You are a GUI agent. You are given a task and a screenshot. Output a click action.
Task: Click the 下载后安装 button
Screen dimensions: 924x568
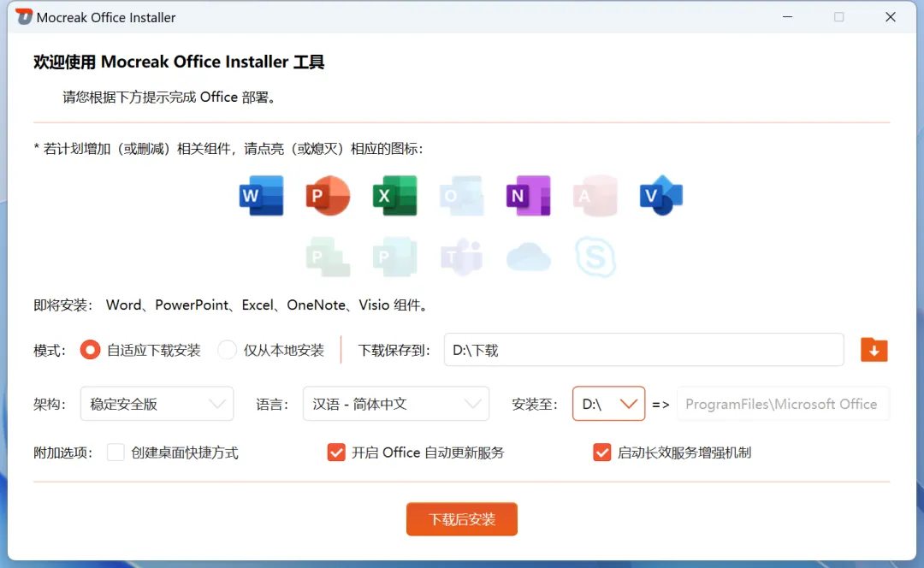click(x=462, y=519)
